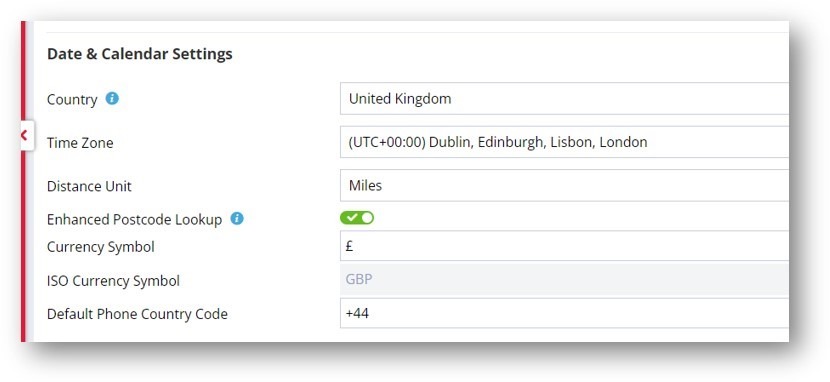
Task: Click the info icon next to Country
Action: 112,98
